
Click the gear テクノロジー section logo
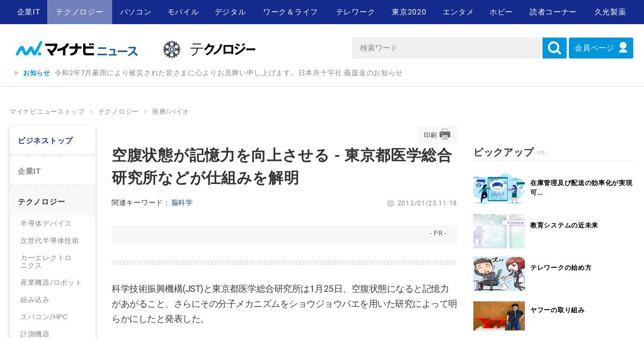[x=209, y=49]
